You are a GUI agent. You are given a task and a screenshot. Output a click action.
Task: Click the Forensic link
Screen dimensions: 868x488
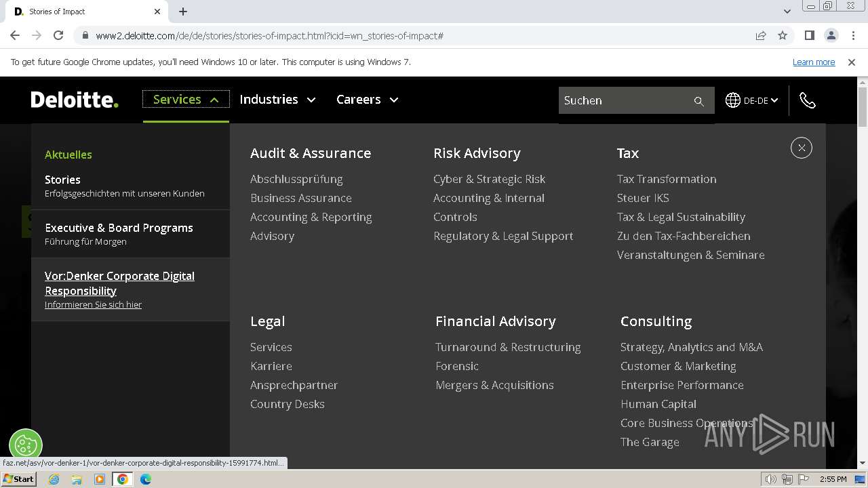pos(457,366)
